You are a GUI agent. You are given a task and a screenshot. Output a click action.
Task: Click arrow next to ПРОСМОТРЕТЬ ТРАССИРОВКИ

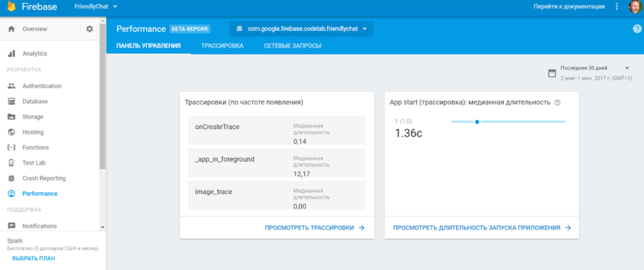(361, 227)
